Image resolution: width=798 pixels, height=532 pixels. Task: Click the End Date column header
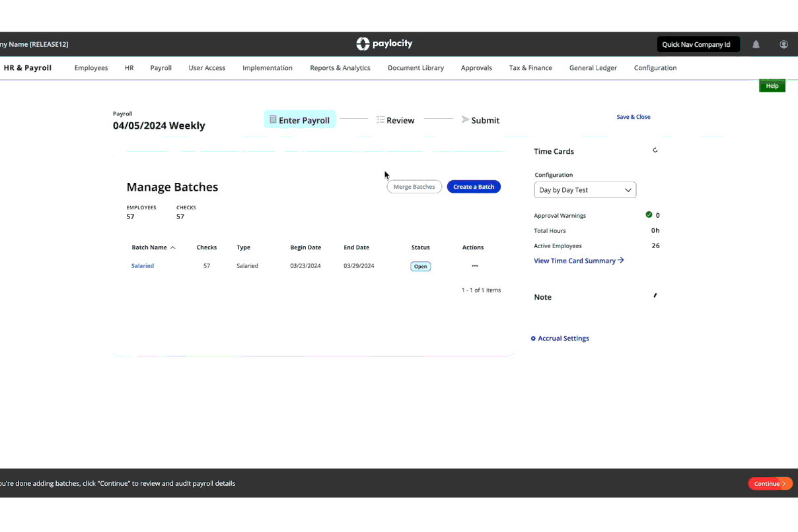[357, 248]
